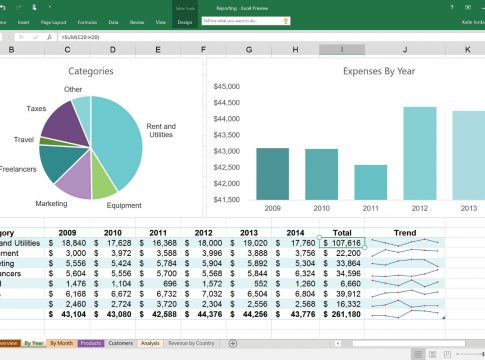Click the 2012 table column header

(x=203, y=233)
